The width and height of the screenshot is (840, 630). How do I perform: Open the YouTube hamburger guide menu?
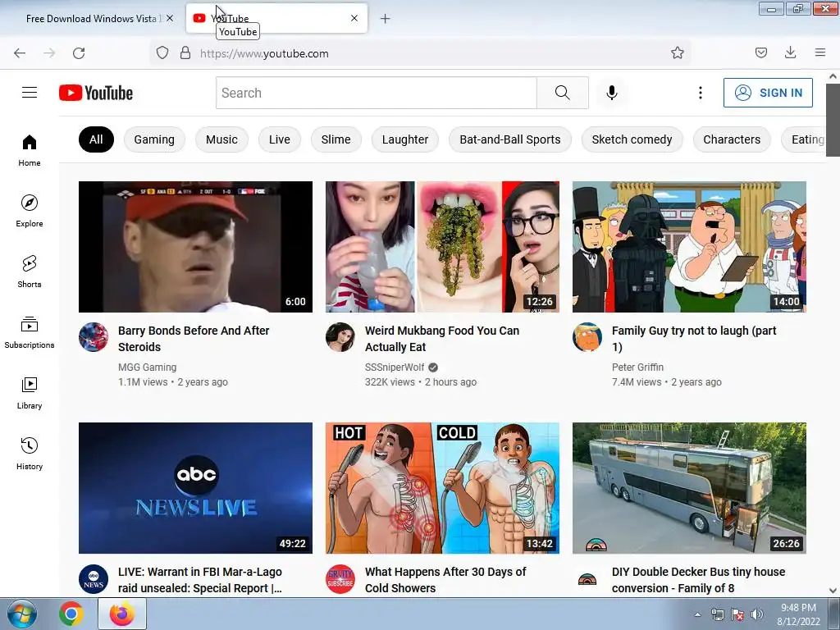[x=30, y=93]
